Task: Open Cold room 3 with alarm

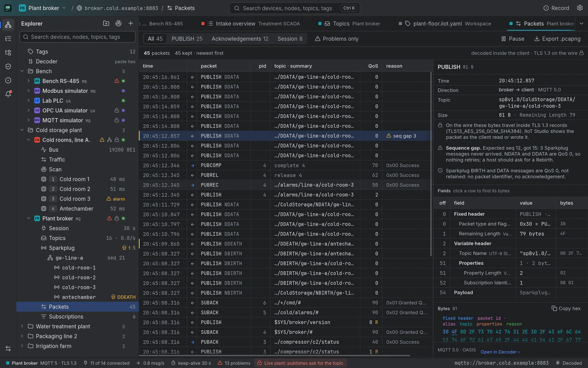Action: click(77, 199)
